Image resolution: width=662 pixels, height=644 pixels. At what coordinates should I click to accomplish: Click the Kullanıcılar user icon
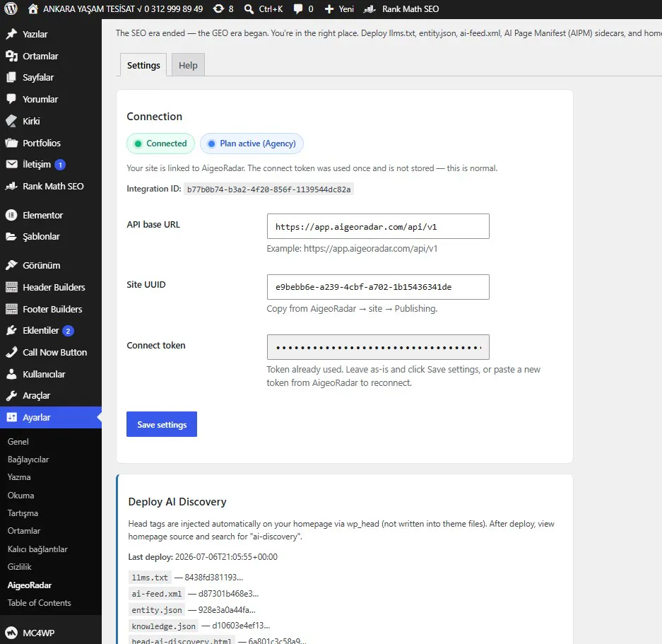click(x=11, y=374)
